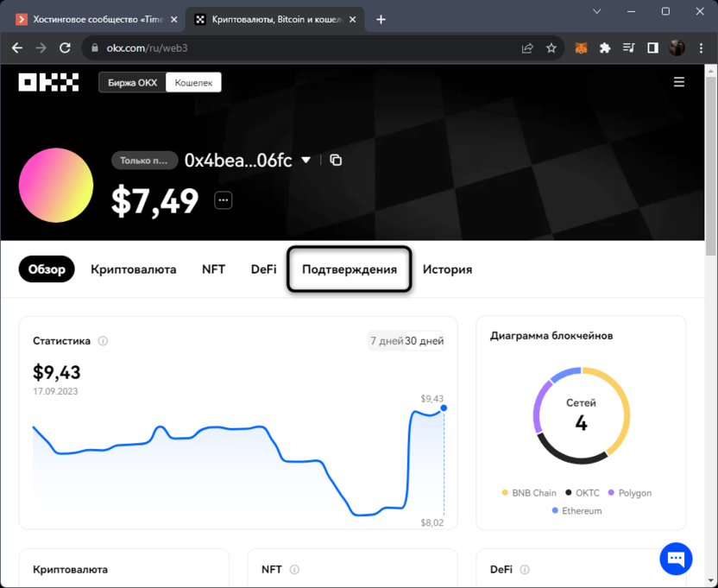This screenshot has width=718, height=588.
Task: Close the OKX Криптовалюты tab
Action: click(x=352, y=19)
